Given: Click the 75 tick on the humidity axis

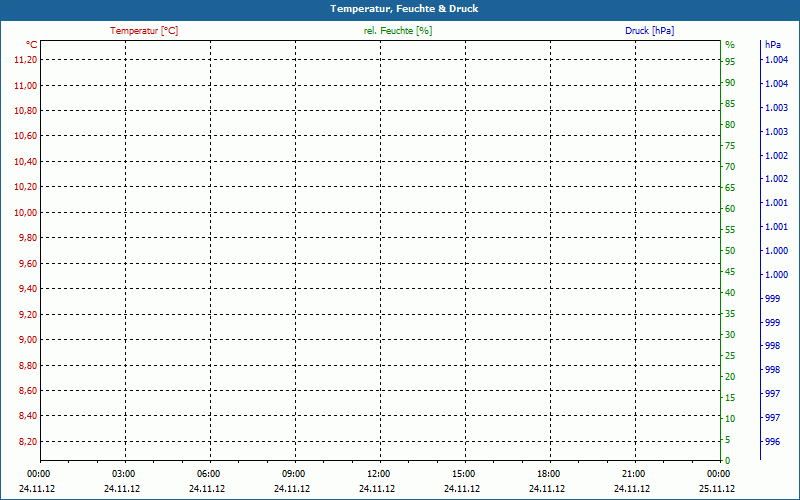Looking at the screenshot, I should pyautogui.click(x=730, y=145).
